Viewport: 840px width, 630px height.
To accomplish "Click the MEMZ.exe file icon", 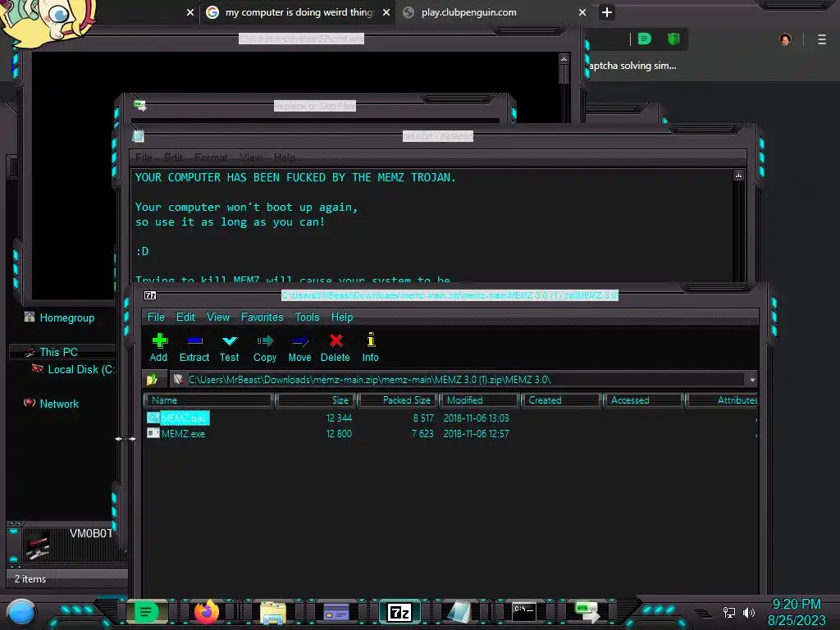I will point(153,433).
